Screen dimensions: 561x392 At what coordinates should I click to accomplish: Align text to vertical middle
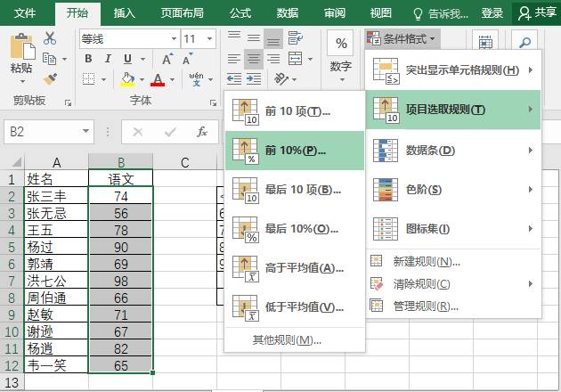(253, 38)
